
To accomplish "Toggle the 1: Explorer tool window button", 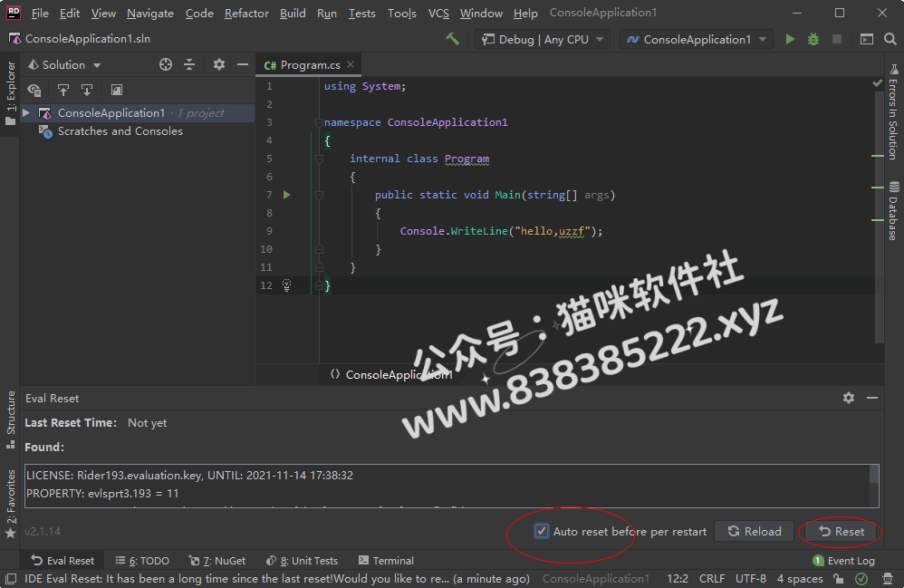I will coord(10,92).
